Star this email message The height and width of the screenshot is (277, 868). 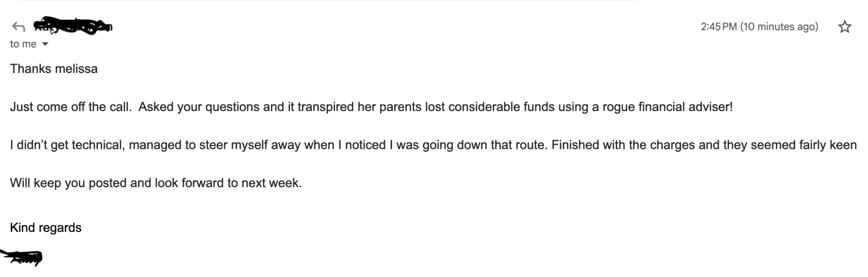[x=844, y=27]
